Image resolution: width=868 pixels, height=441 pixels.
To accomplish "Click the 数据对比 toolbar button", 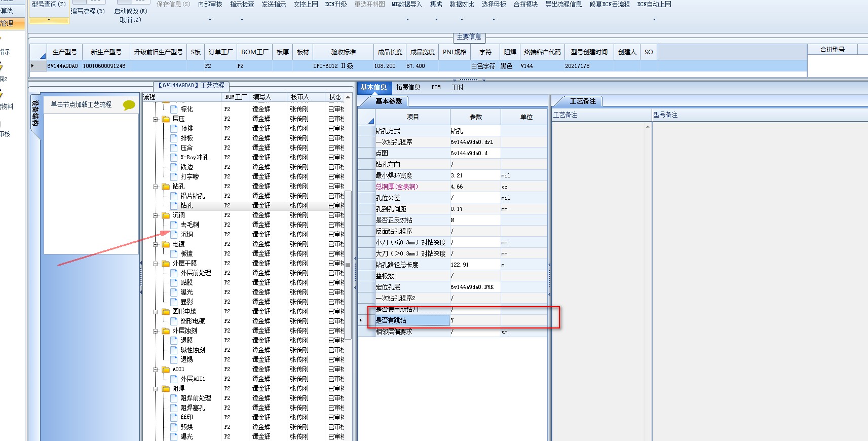I will point(462,4).
